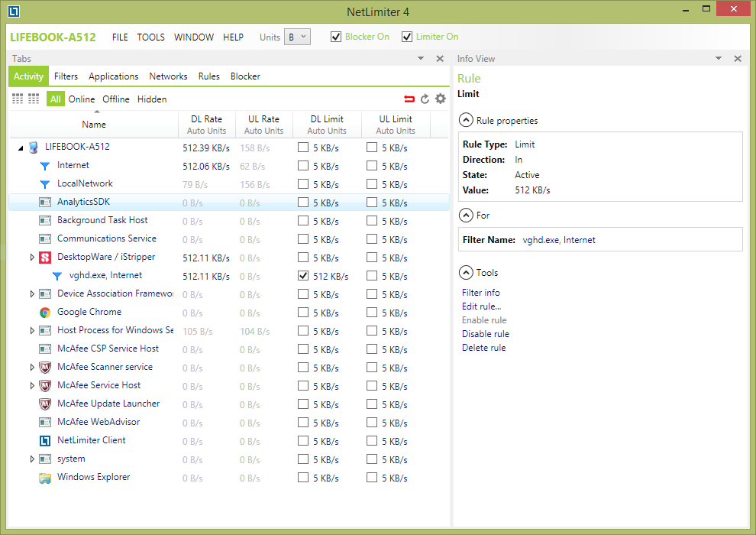Select the second grid view icon
The height and width of the screenshot is (535, 756).
click(x=34, y=99)
